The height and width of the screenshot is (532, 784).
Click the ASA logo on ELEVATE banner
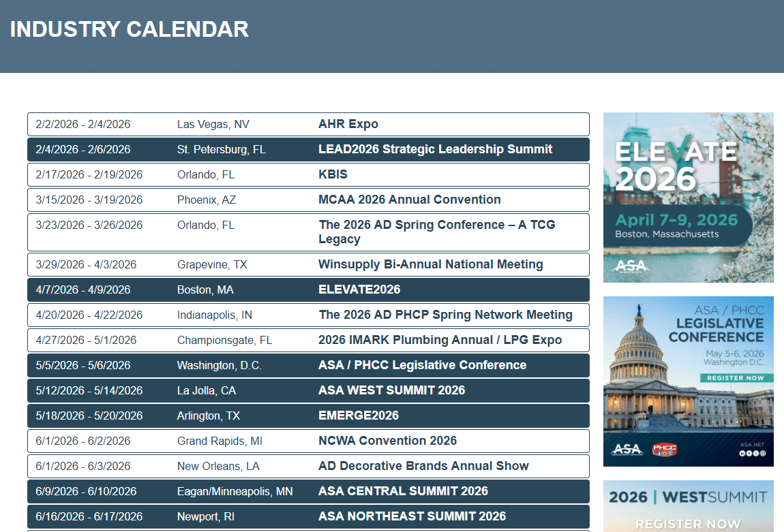pyautogui.click(x=631, y=266)
